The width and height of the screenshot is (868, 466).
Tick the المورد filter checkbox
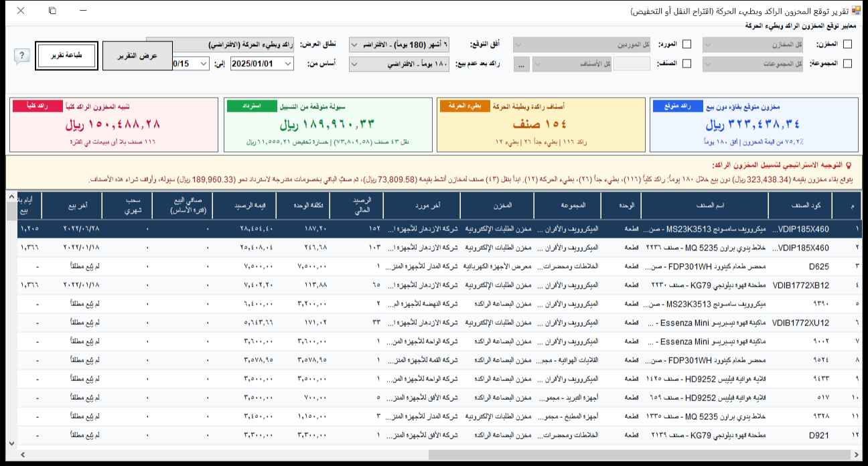tap(686, 45)
